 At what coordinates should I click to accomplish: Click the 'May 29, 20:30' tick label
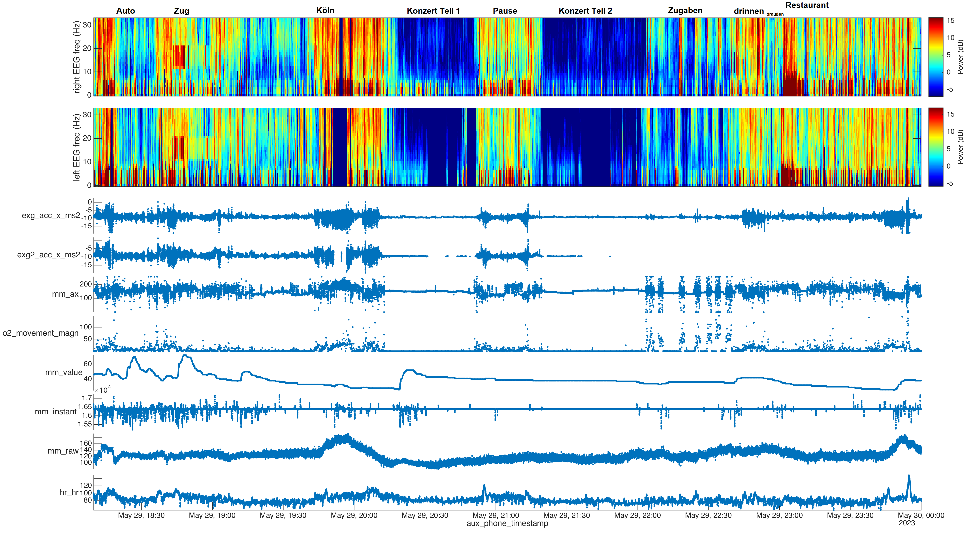click(425, 516)
